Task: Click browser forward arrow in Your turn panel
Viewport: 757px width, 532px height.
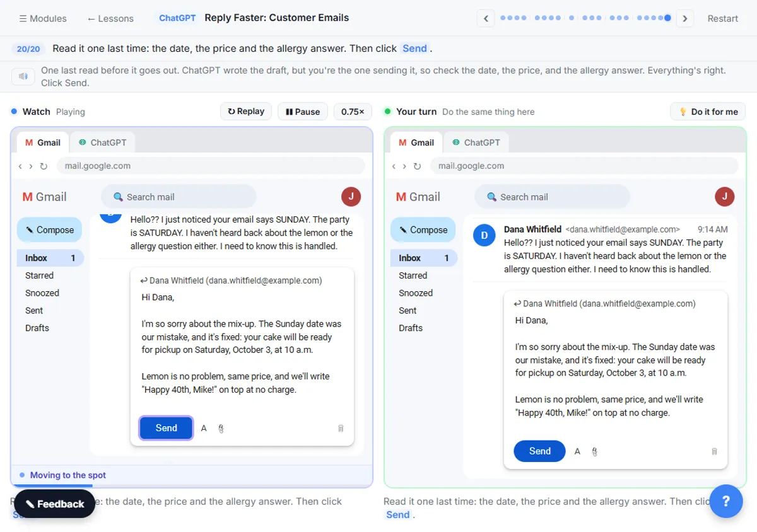Action: (x=404, y=166)
